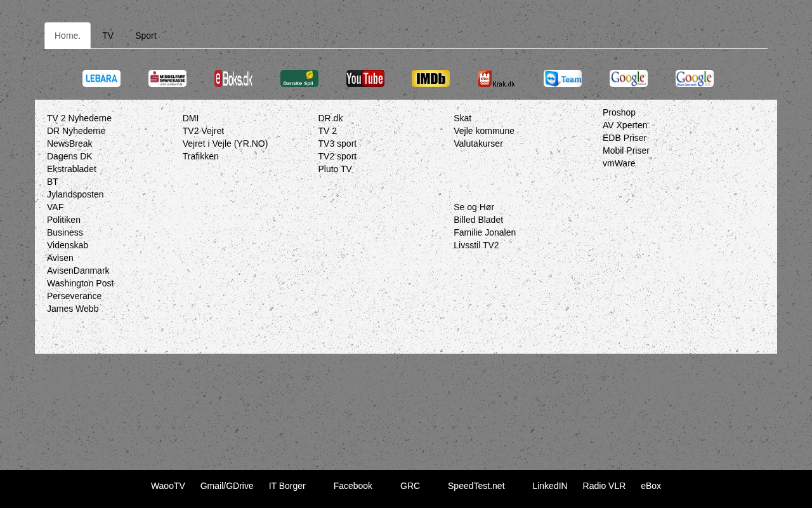Screen dimensions: 812x508
Task: Open the IMDb logo shortcut
Action: [x=431, y=78]
